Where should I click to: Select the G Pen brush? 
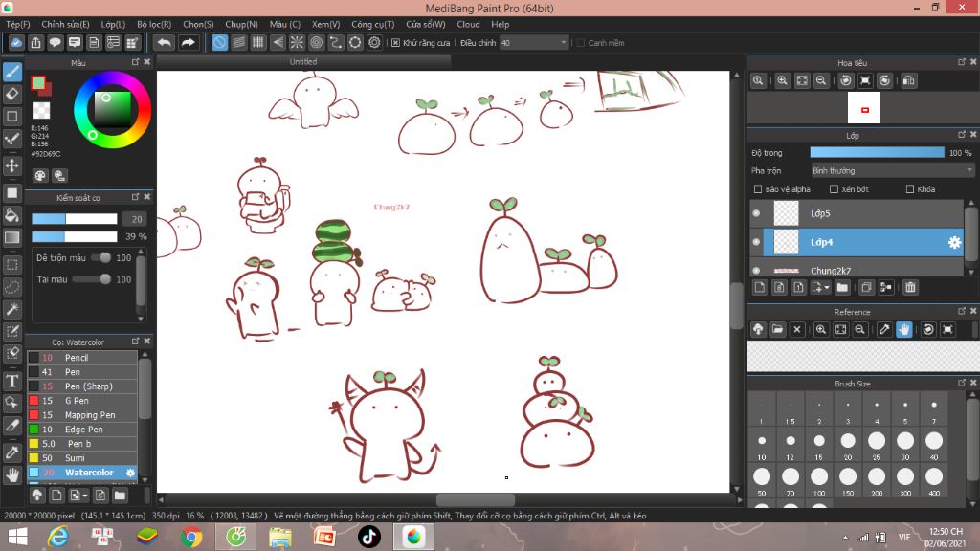point(82,401)
